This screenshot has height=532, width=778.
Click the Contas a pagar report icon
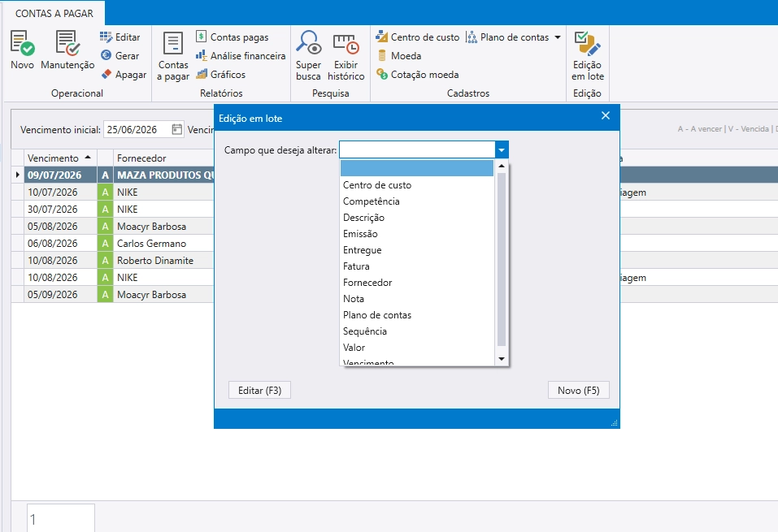click(173, 43)
